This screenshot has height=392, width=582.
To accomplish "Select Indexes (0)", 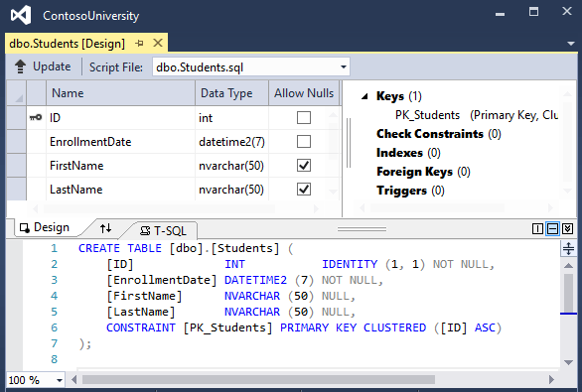I will click(408, 153).
